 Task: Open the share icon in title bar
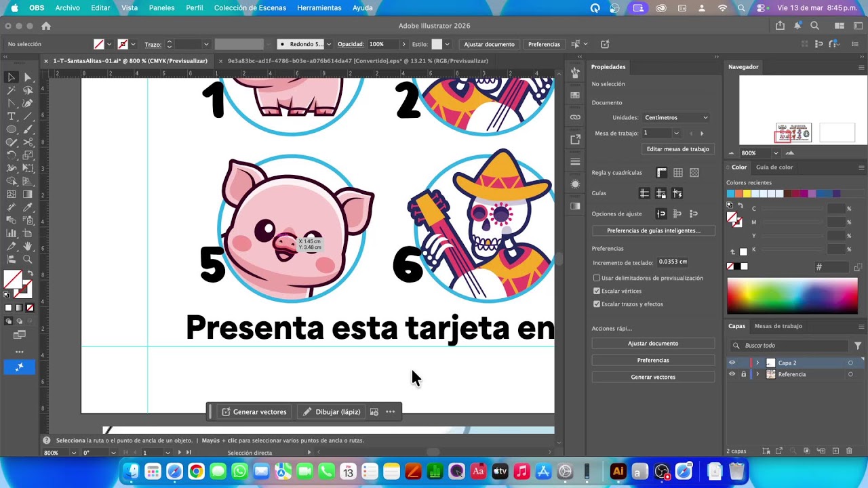click(780, 26)
